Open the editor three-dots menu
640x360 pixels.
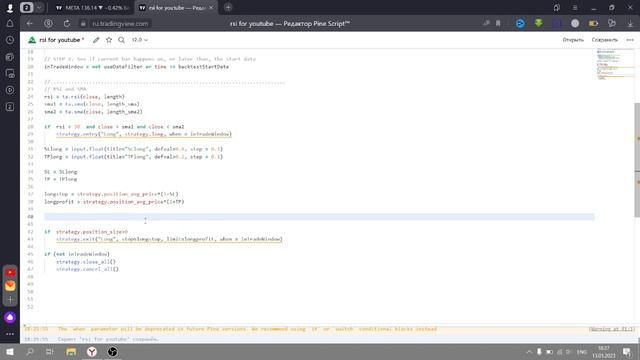tap(630, 40)
